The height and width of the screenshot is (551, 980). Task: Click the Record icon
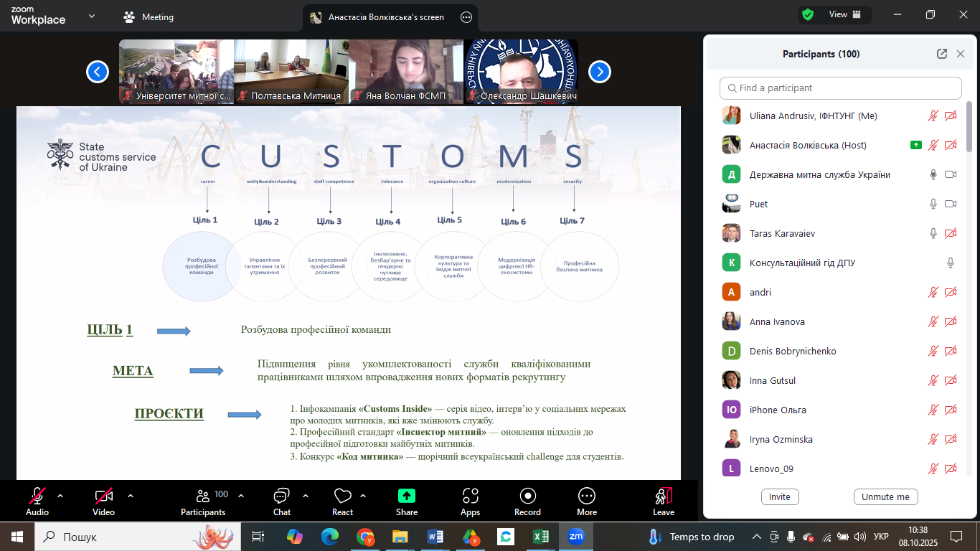tap(527, 496)
